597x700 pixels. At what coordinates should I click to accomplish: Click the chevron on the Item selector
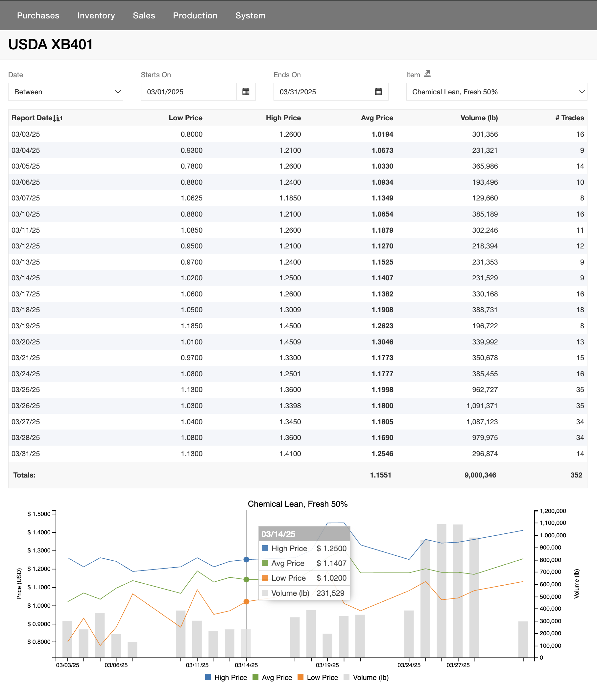[x=582, y=92]
